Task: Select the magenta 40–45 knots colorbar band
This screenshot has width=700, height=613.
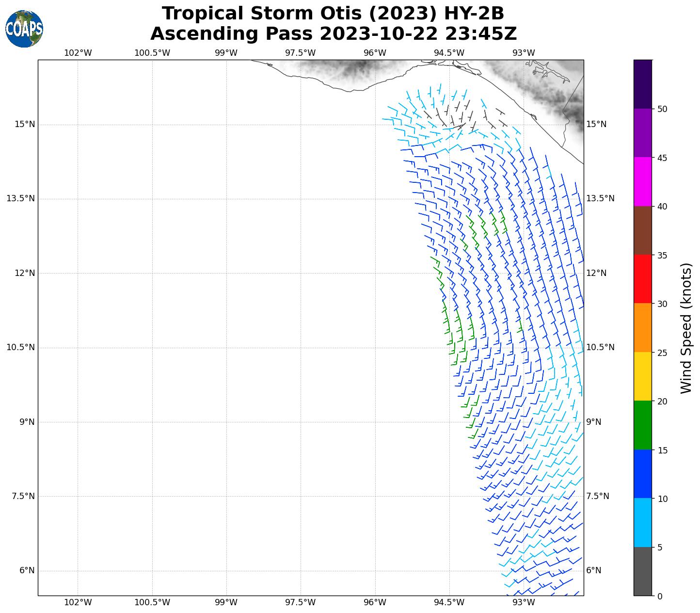Action: (x=642, y=181)
